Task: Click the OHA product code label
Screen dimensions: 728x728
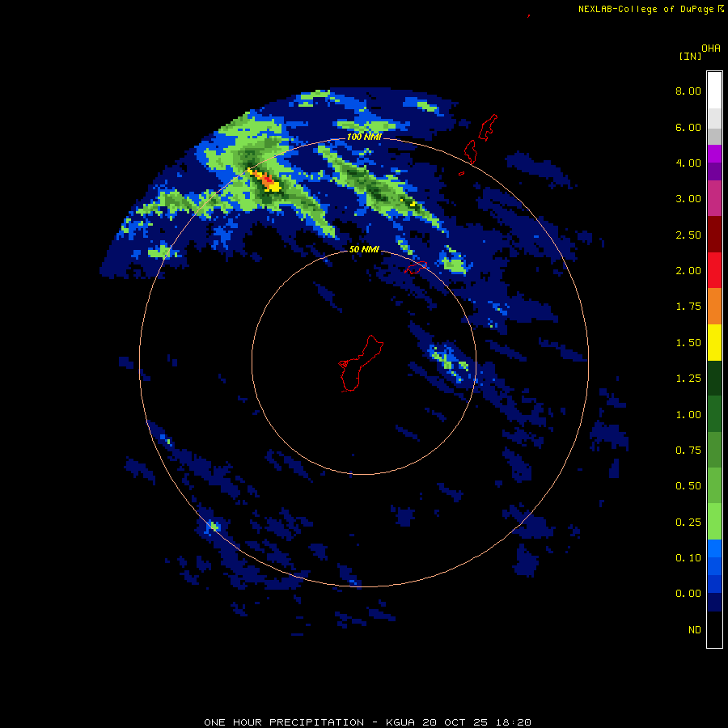Action: (711, 49)
